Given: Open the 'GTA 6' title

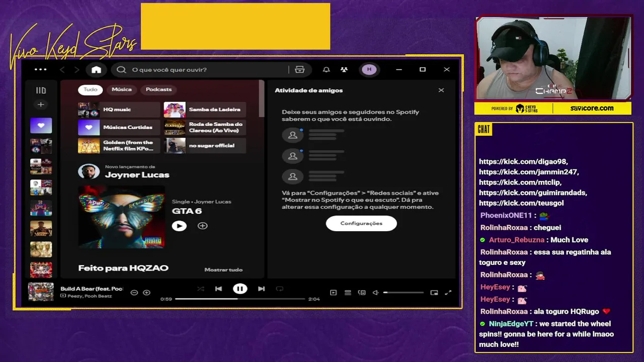Looking at the screenshot, I should [187, 211].
